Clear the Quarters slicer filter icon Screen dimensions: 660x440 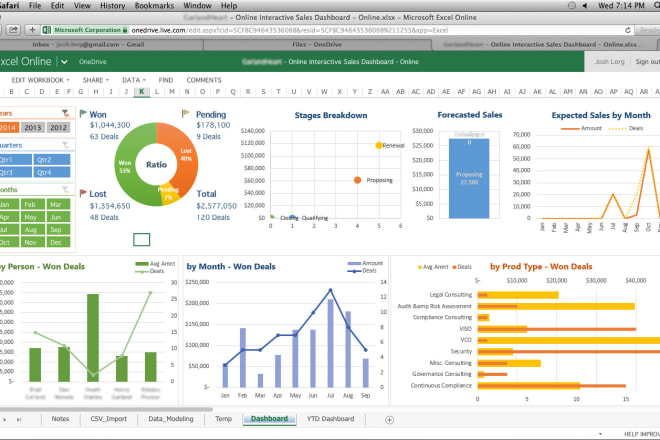(66, 145)
